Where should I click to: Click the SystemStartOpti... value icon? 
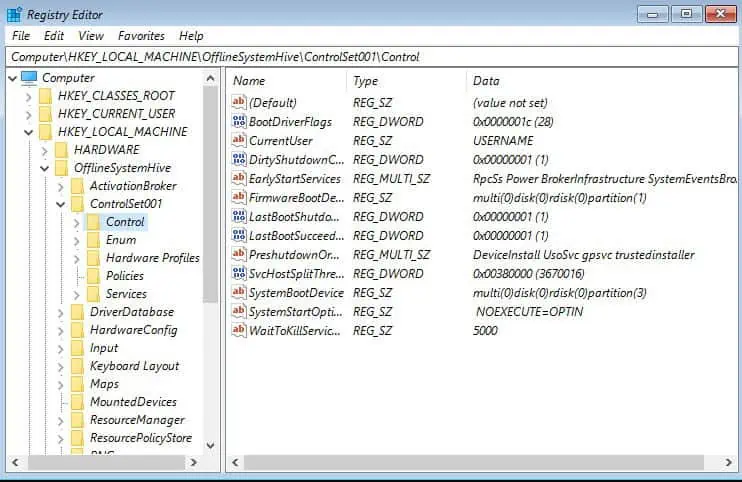[239, 311]
